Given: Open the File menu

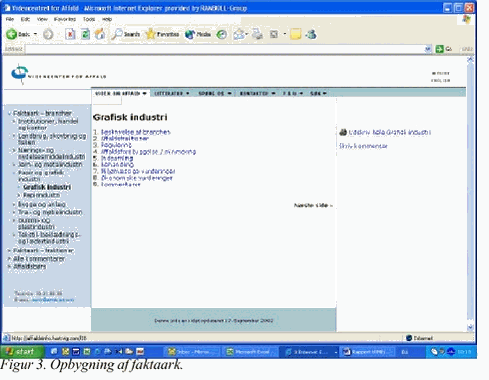Looking at the screenshot, I should coord(10,19).
